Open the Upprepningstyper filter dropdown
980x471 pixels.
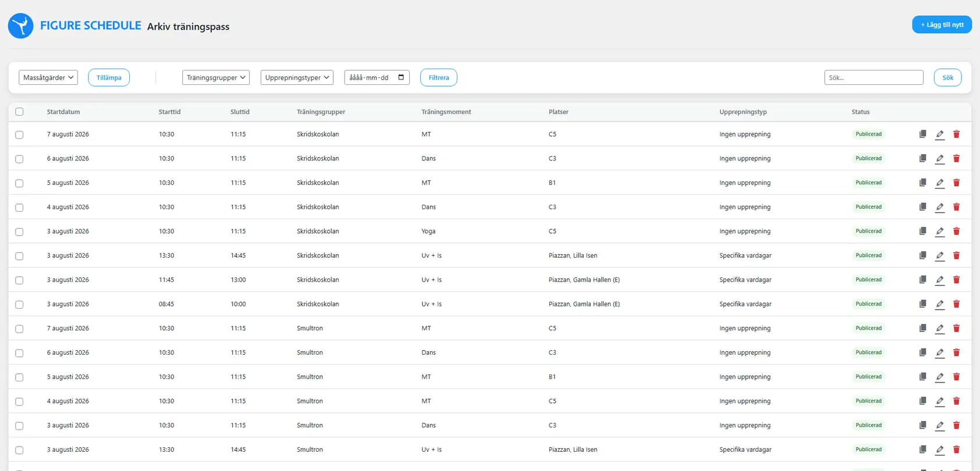[297, 77]
